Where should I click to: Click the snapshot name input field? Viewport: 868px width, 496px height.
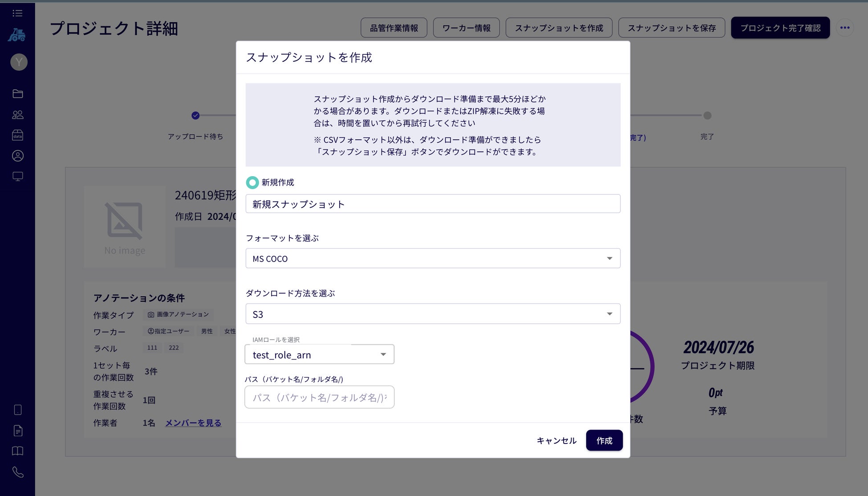[x=433, y=204]
